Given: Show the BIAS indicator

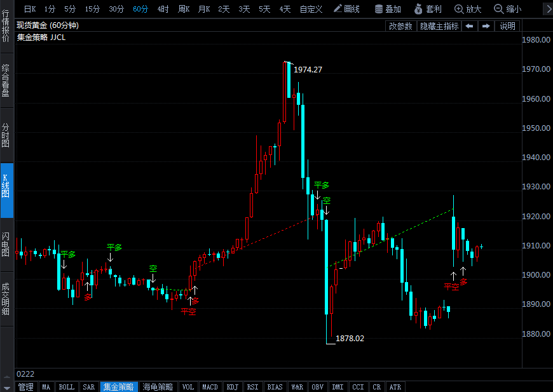Looking at the screenshot, I should coord(275,387).
